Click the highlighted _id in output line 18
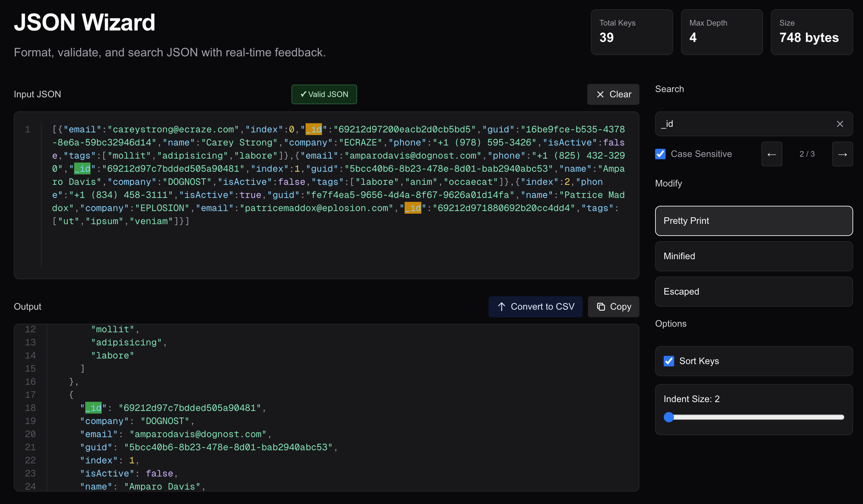Screen dimensions: 863x504 coord(93,408)
